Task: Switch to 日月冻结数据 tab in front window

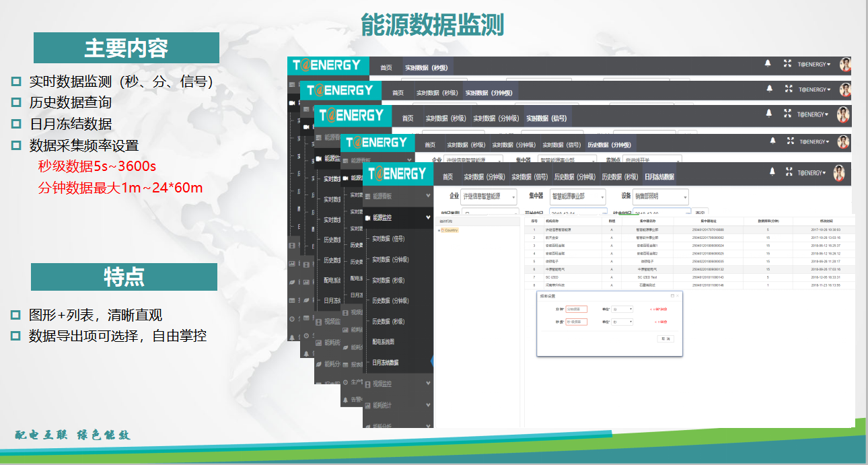Action: click(659, 177)
